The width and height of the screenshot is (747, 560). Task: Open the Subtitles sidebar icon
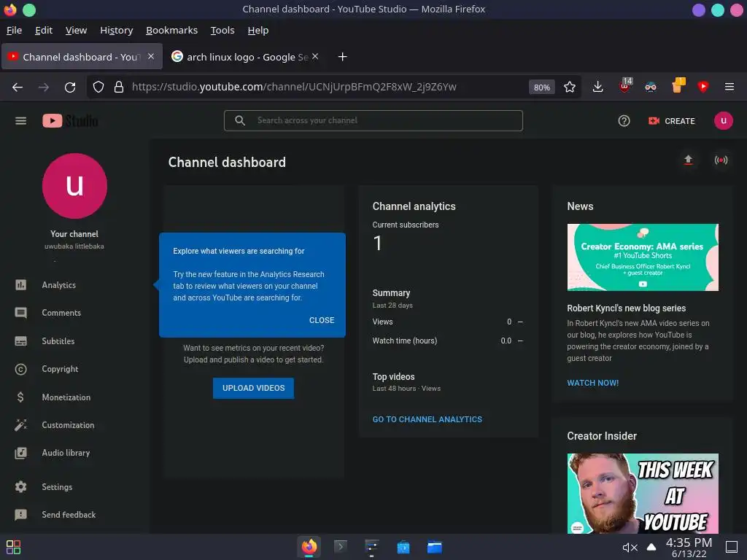(x=20, y=341)
